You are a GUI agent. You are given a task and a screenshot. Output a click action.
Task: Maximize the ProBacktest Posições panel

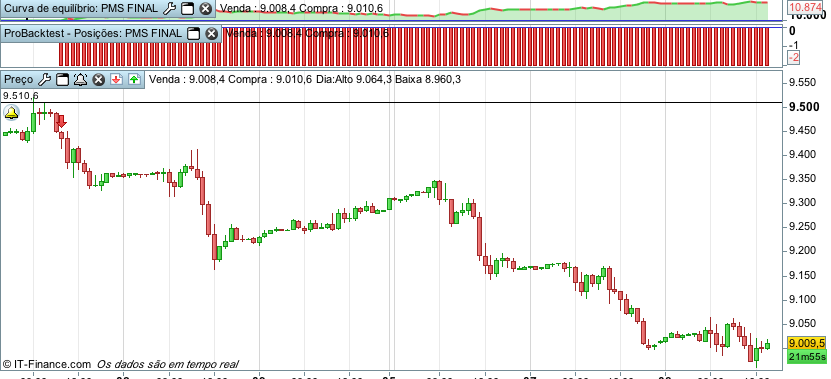tap(193, 33)
